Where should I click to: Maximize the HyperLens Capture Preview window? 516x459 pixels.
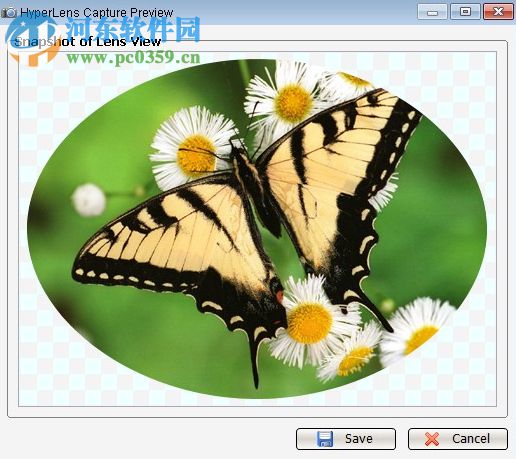click(465, 12)
